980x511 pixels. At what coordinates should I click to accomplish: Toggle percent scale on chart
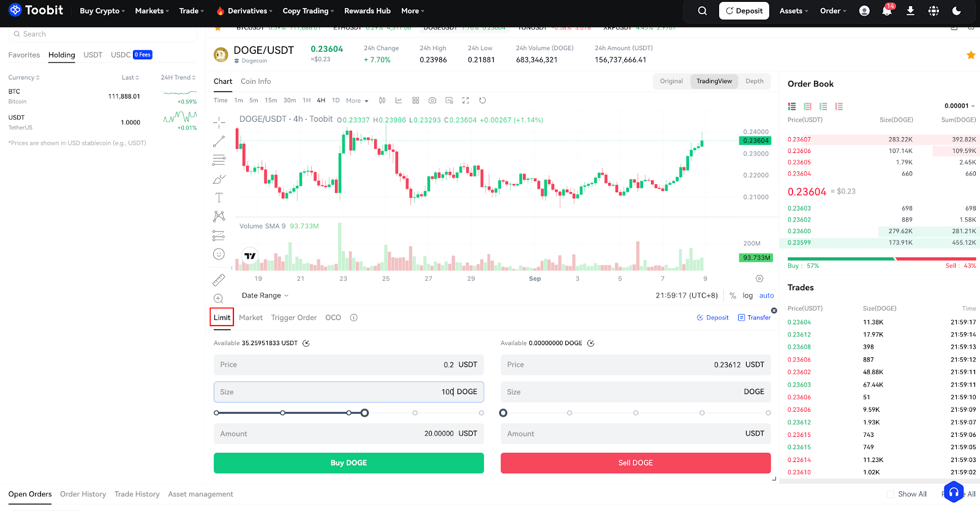(733, 296)
